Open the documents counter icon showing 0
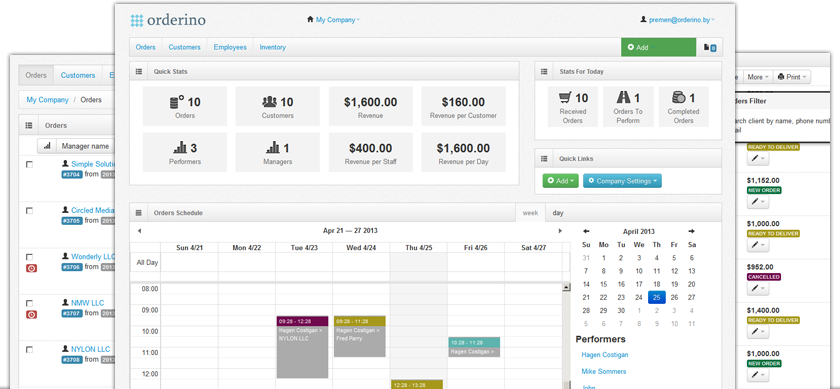Screen dimensions: 840x389 pyautogui.click(x=710, y=47)
